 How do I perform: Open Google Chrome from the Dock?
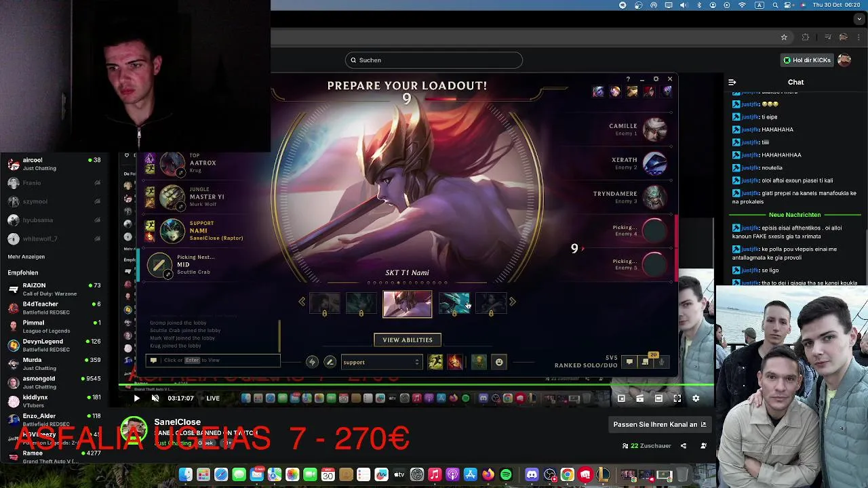pyautogui.click(x=567, y=475)
